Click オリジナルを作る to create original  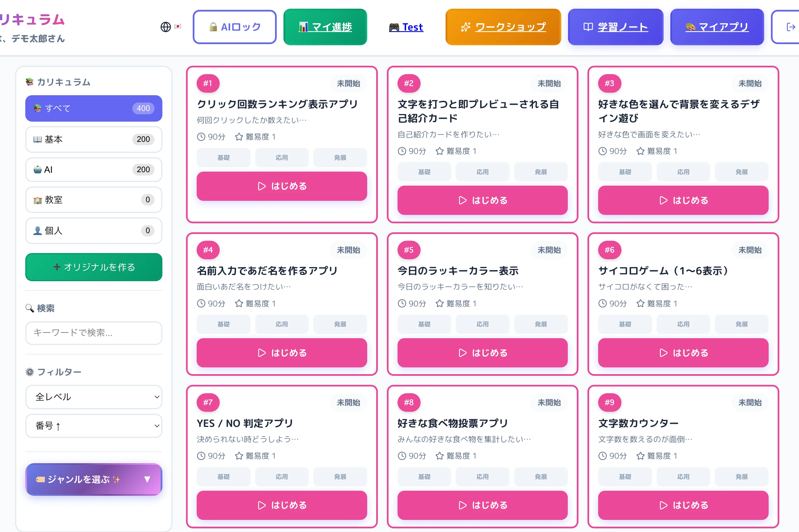coord(94,267)
